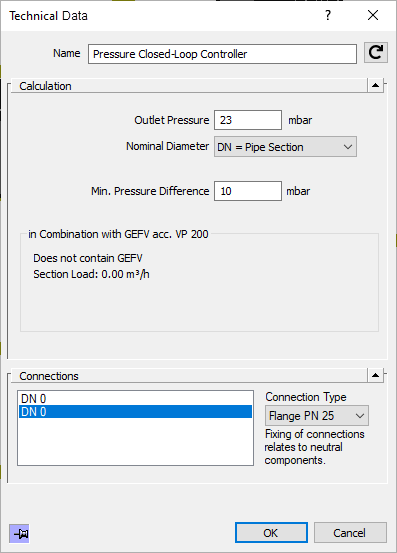Collapse the Connections section arrow

click(375, 375)
